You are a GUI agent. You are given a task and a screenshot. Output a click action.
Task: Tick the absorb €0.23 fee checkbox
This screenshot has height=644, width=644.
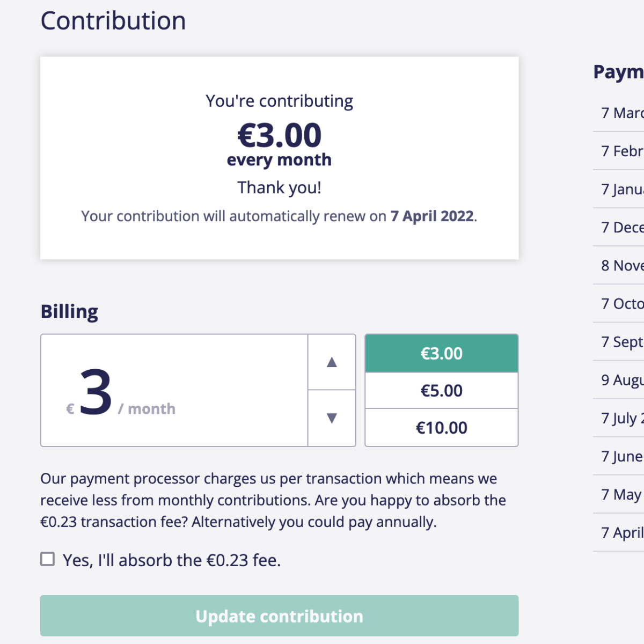coord(48,559)
